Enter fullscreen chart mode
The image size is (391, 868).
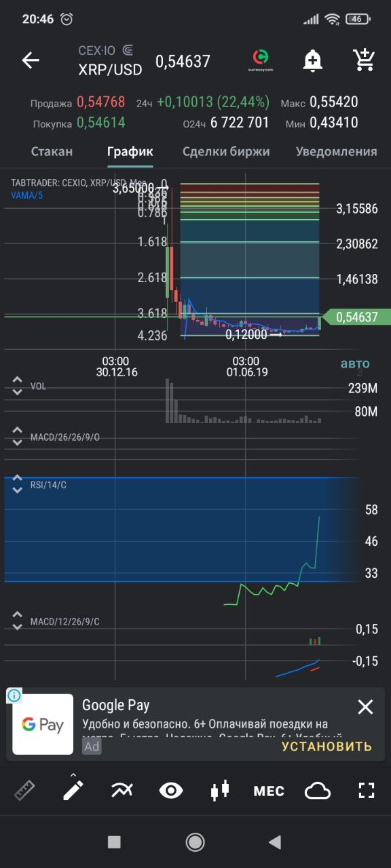click(x=367, y=790)
